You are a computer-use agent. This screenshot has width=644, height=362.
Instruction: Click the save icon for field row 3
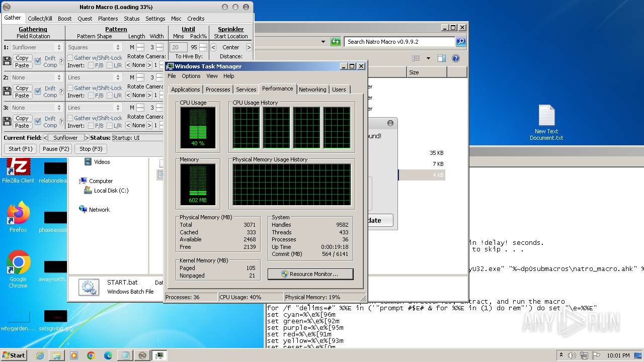7,122
